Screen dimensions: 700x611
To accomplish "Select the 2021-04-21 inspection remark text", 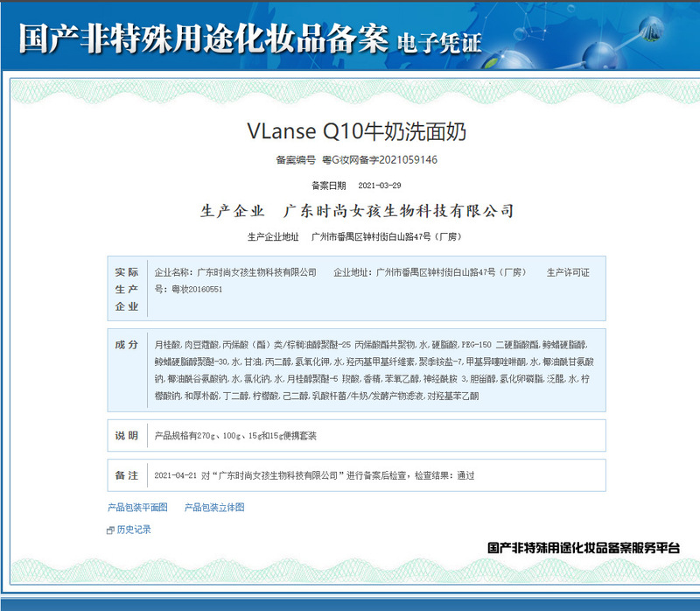I will coord(314,475).
